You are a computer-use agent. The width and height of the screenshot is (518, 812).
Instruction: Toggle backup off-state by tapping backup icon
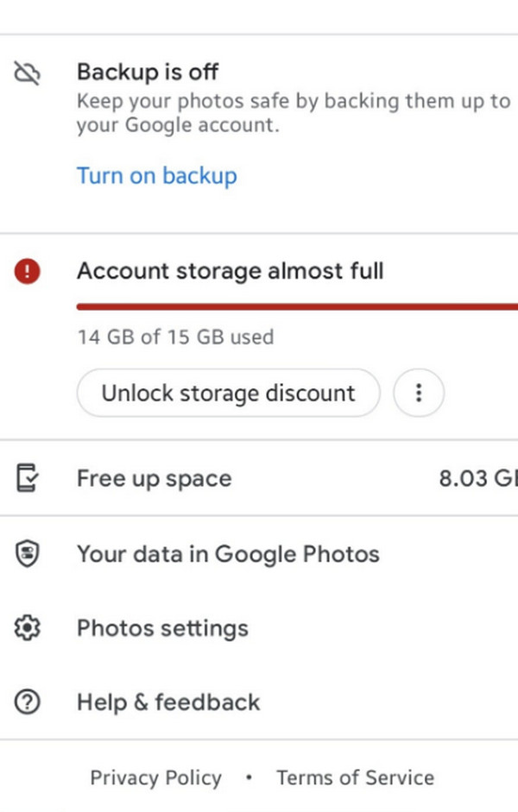27,72
